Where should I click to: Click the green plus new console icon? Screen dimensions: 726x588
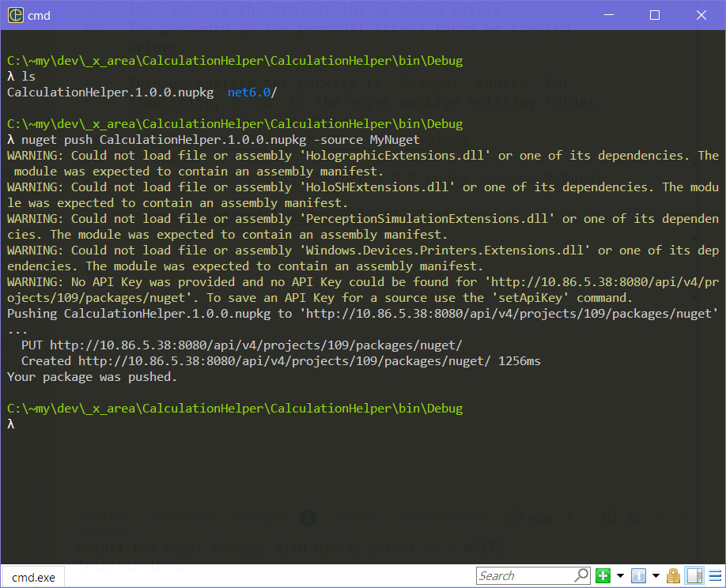tap(603, 576)
